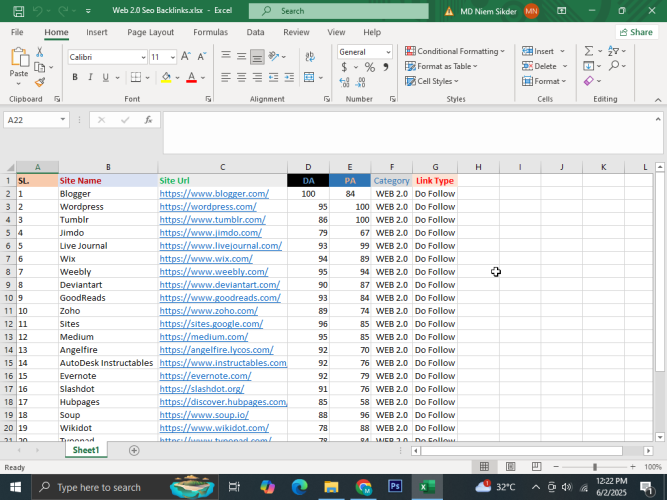Image resolution: width=667 pixels, height=500 pixels.
Task: Center text horizontally
Action: coord(241,77)
